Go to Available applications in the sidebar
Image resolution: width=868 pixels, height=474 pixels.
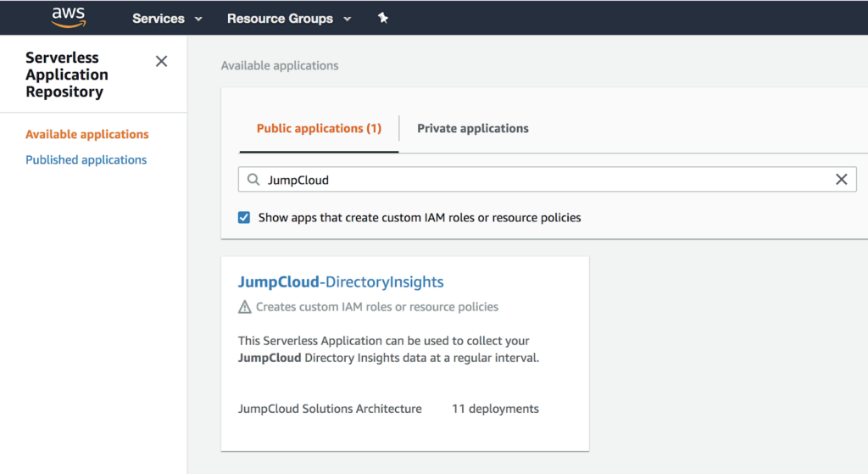pyautogui.click(x=86, y=134)
